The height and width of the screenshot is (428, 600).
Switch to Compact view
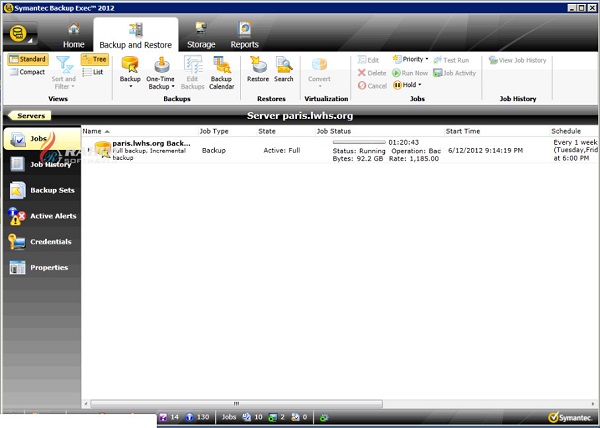coord(27,72)
